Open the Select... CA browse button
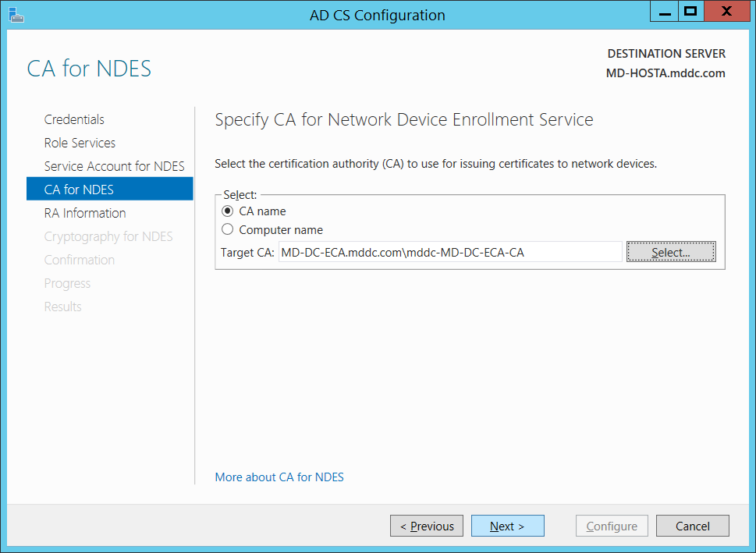 pos(671,252)
